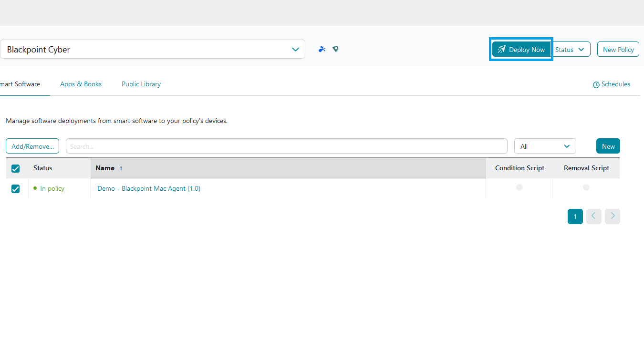Open the Status dropdown
Image resolution: width=644 pixels, height=340 pixels.
pyautogui.click(x=571, y=50)
